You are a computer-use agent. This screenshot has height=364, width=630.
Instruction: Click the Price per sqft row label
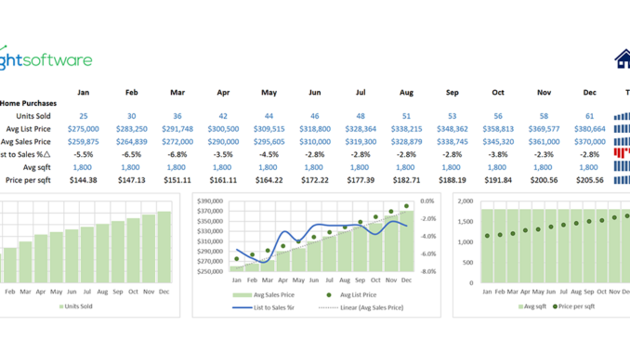click(28, 180)
